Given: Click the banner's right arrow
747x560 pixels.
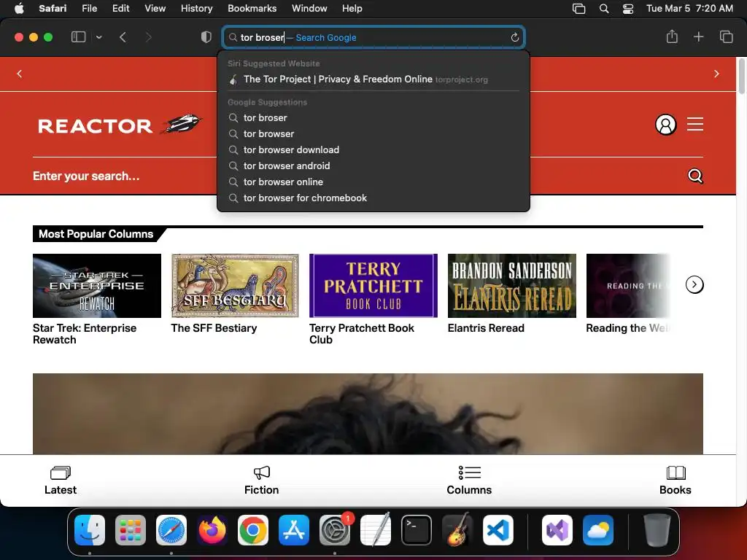Looking at the screenshot, I should 716,74.
